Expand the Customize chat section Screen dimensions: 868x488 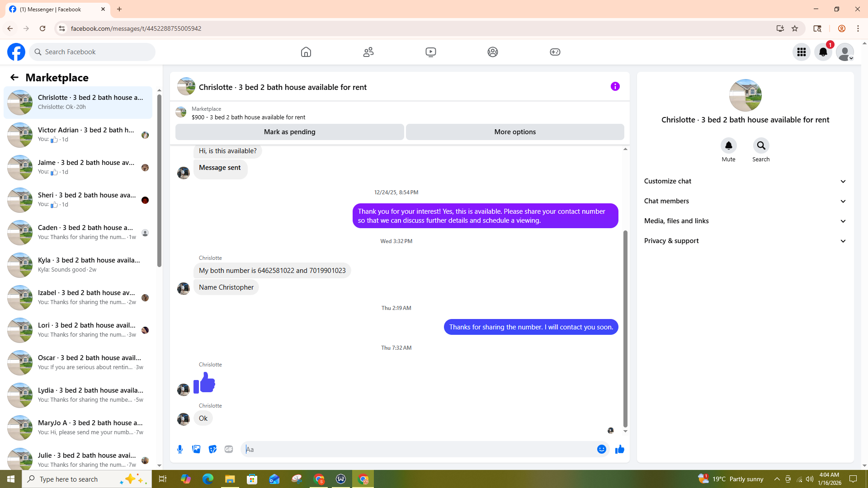coord(745,181)
